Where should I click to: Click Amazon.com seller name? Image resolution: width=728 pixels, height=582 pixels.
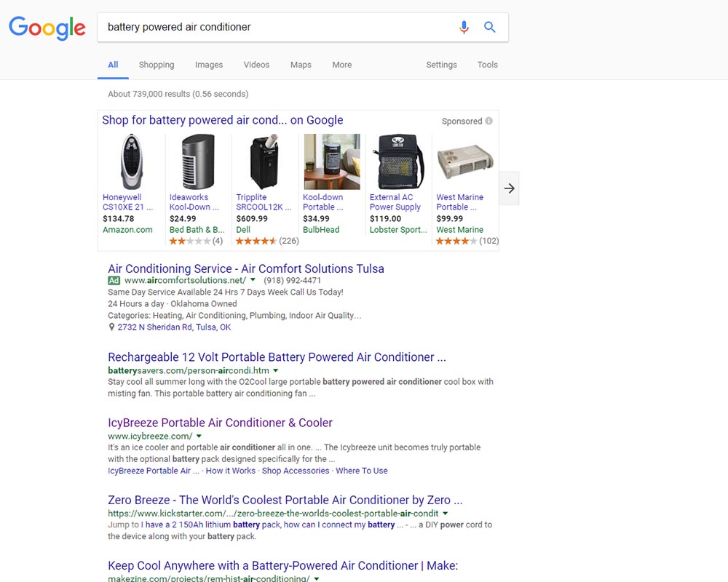pyautogui.click(x=127, y=230)
